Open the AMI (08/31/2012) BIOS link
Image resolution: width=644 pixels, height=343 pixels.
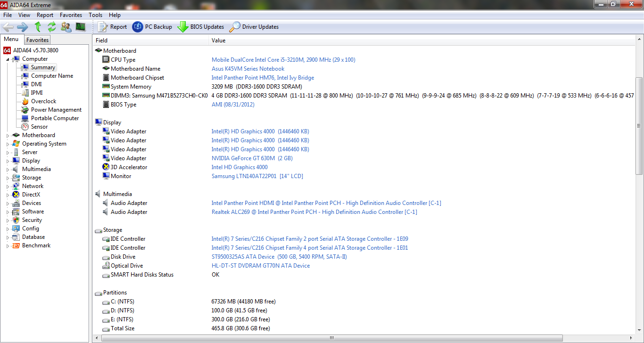coord(233,105)
